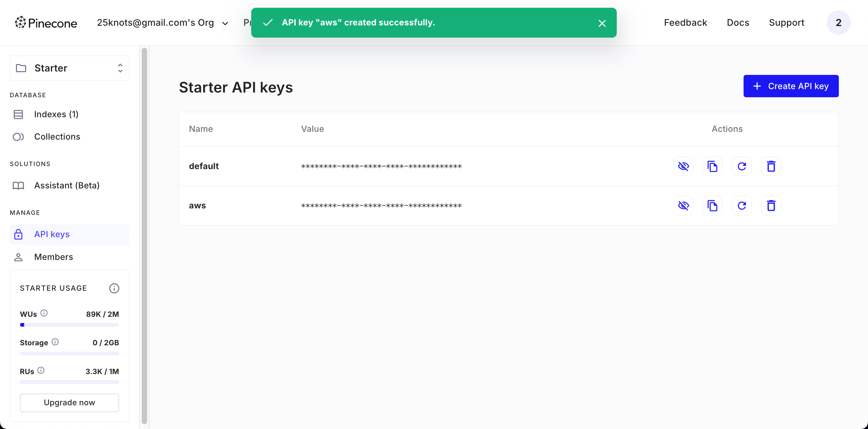Click the masked value of aws key

point(381,206)
